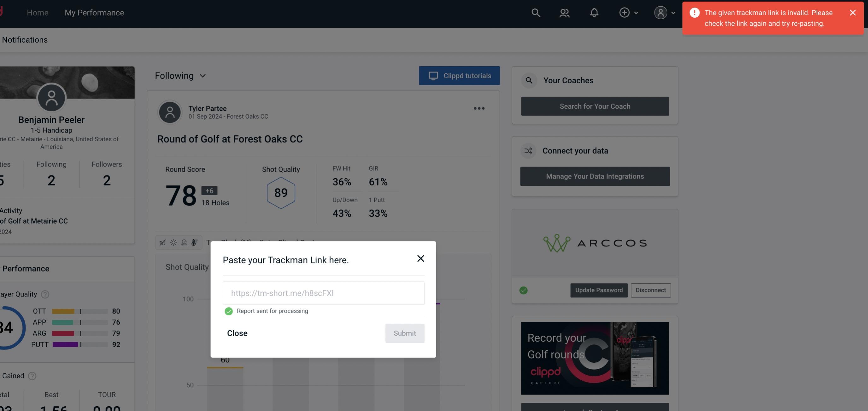Click the people/community icon in navbar

click(564, 12)
